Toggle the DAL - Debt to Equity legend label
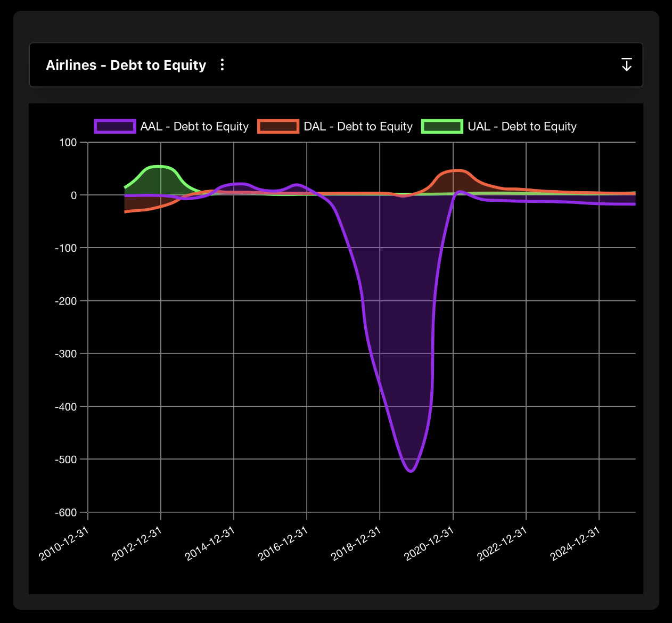The width and height of the screenshot is (672, 623). [358, 127]
